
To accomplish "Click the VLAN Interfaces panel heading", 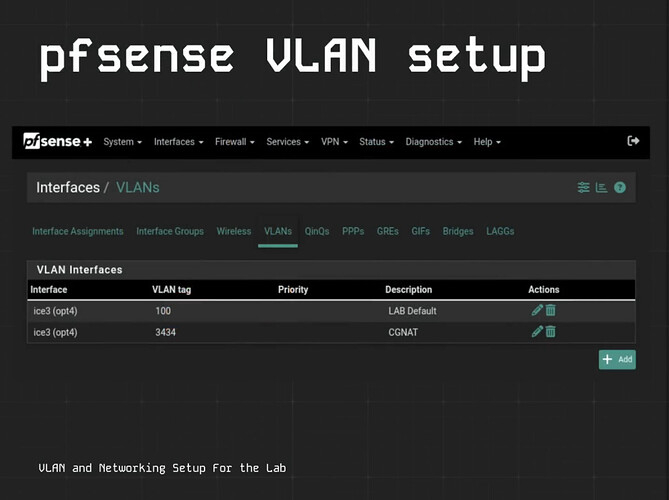I will point(79,270).
